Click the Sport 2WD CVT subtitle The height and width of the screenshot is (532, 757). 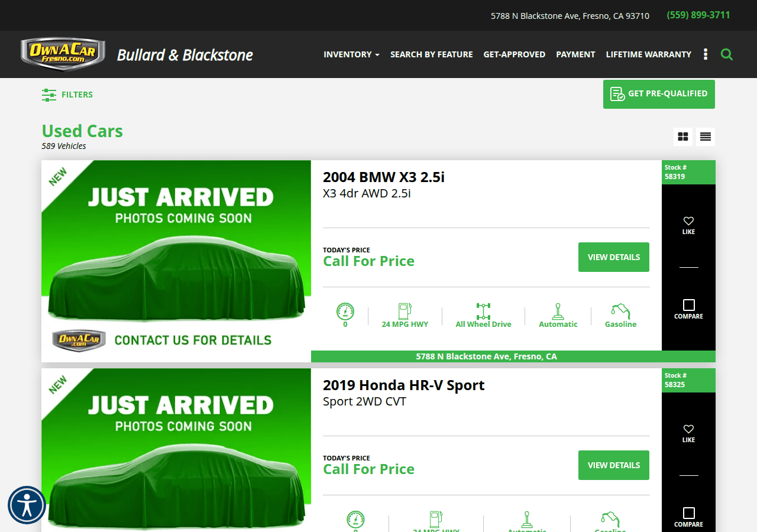pos(364,401)
